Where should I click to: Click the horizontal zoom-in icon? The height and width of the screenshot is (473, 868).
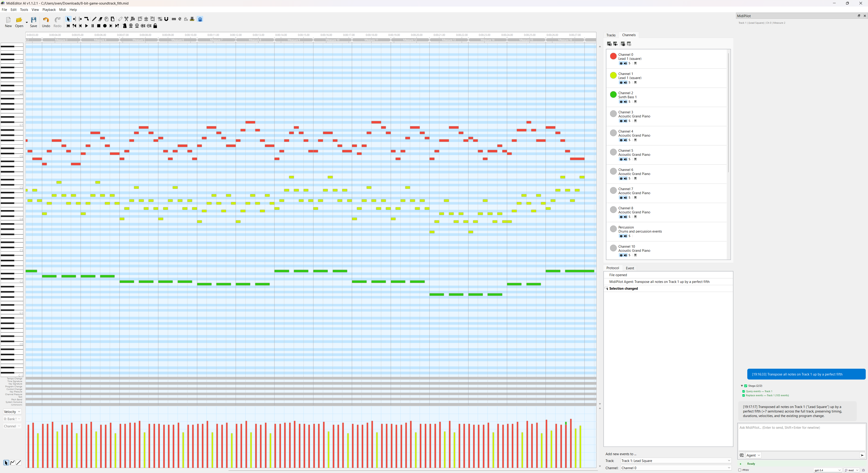(131, 26)
